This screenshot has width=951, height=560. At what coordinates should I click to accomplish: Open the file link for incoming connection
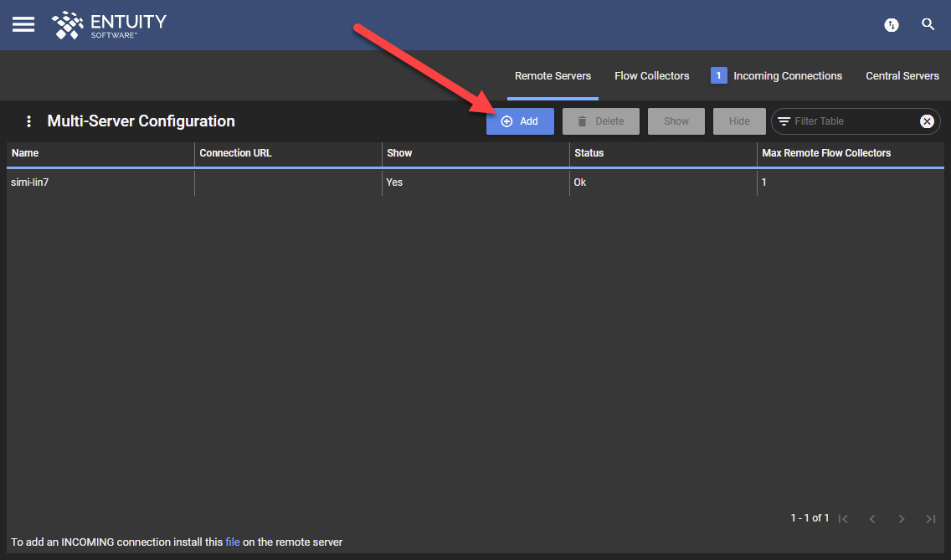point(232,542)
